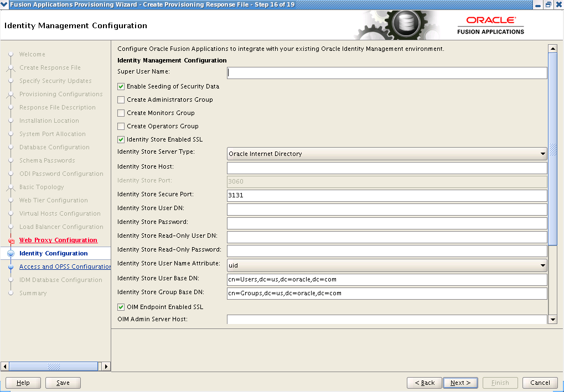Screen dimensions: 564x392
Task: Click the Web Tier Configuration step label
Action: tap(53, 201)
